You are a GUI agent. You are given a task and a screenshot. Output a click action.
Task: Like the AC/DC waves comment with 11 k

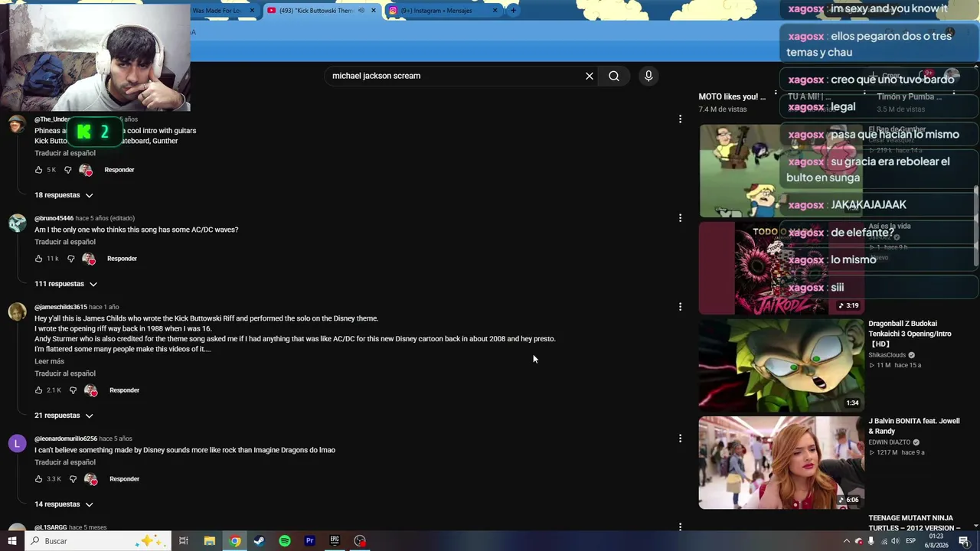(38, 259)
